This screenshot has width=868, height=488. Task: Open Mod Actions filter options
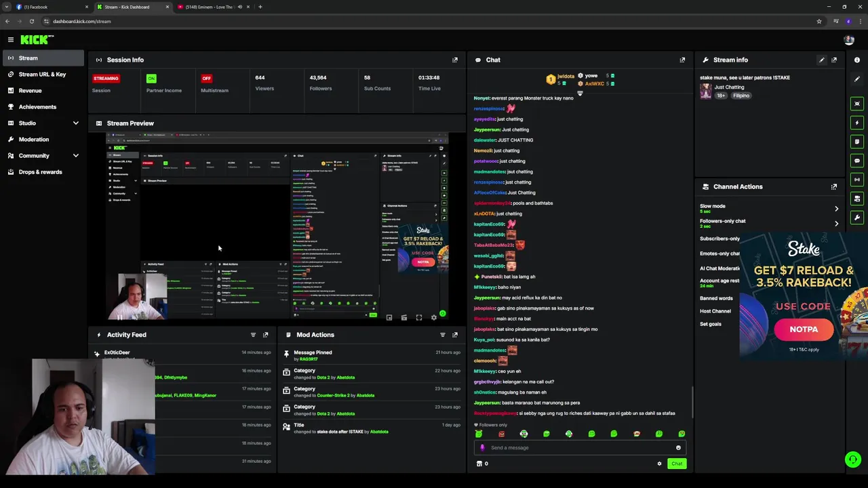click(x=443, y=335)
